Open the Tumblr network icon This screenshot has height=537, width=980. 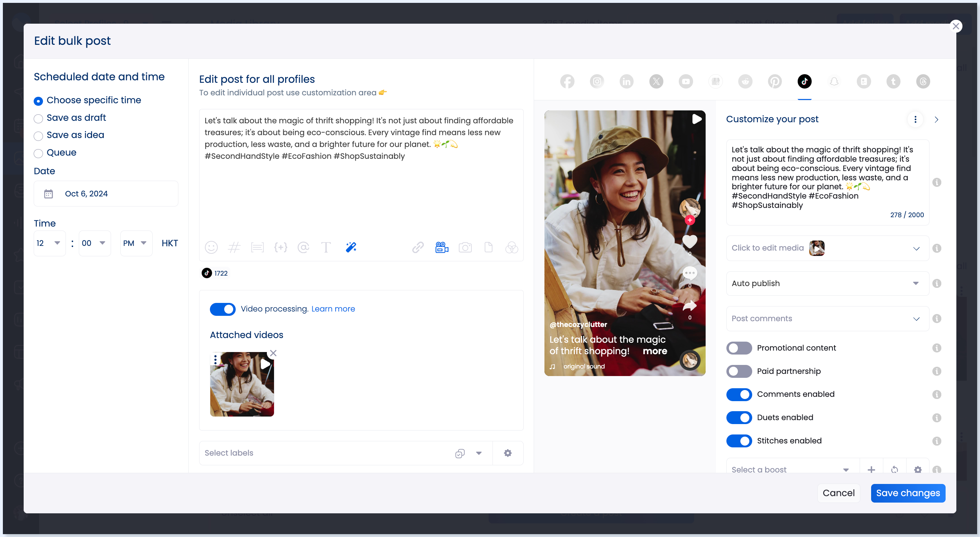(x=894, y=81)
